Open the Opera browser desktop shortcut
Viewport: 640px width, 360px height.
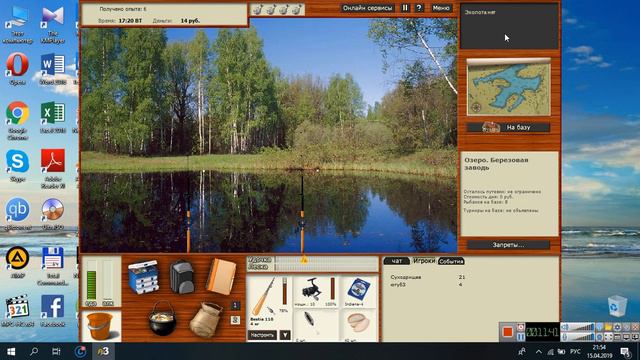pyautogui.click(x=17, y=69)
